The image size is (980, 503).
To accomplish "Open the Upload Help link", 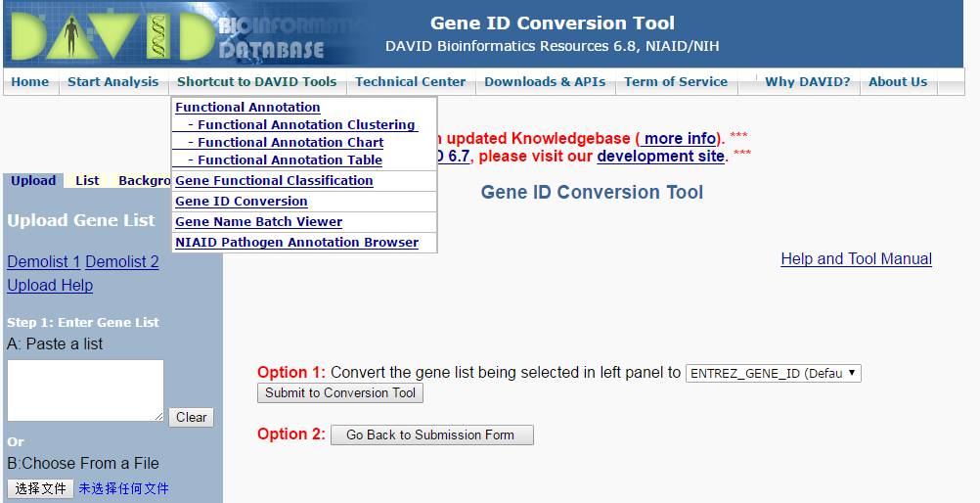I will point(50,286).
